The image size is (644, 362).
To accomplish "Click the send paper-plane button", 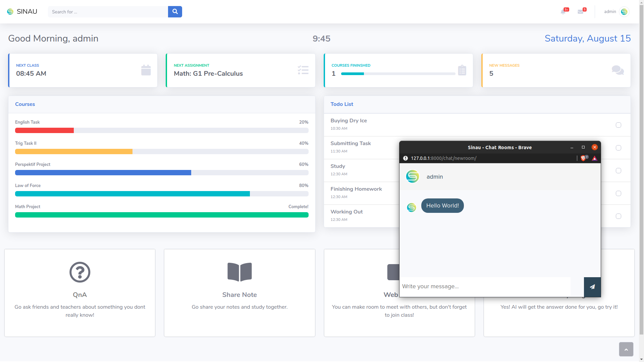I will 592,287.
